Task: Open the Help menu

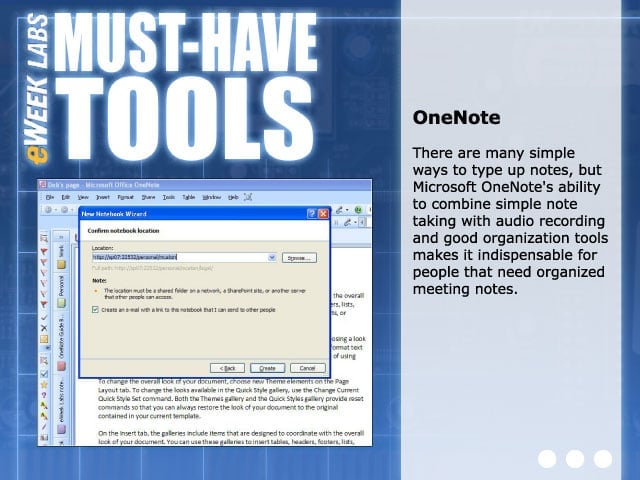Action: (233, 197)
